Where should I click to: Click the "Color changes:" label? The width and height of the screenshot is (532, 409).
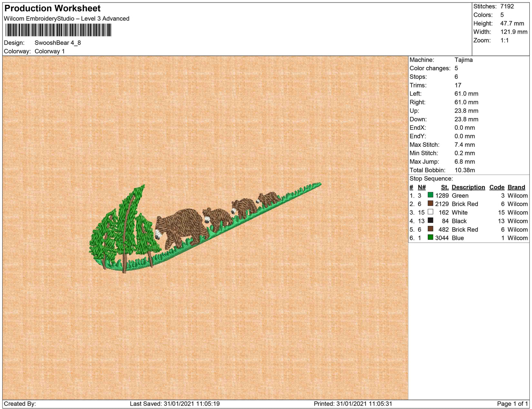[x=430, y=68]
